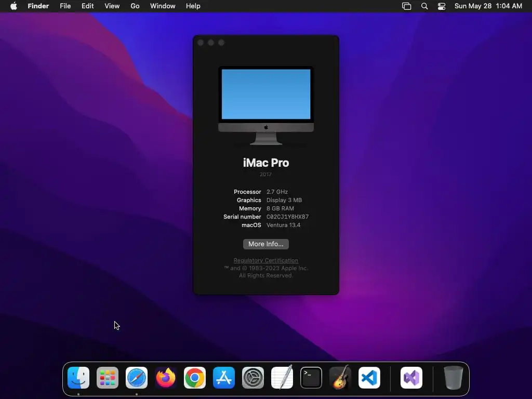
Task: Close the About This Mac window
Action: [201, 43]
